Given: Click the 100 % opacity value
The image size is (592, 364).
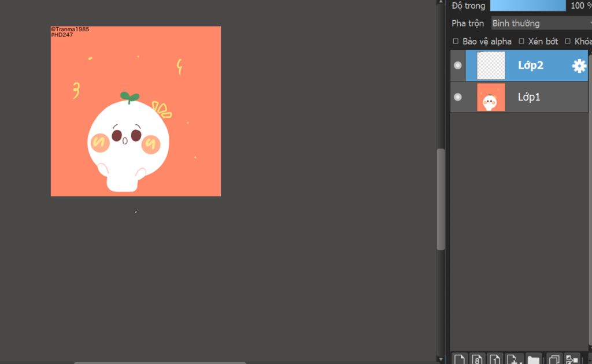Looking at the screenshot, I should click(x=580, y=6).
